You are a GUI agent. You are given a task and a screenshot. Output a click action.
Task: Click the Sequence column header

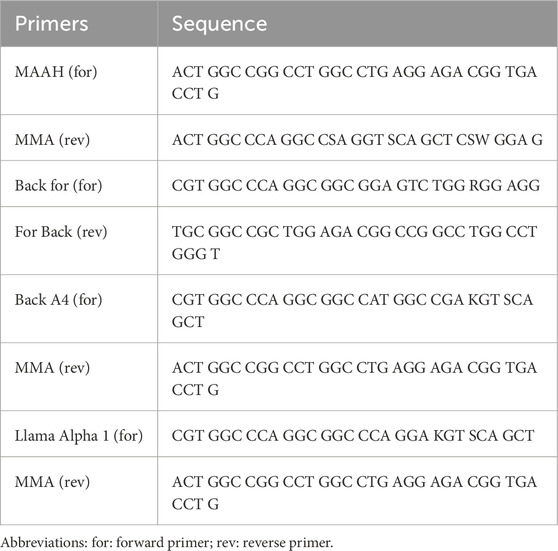[219, 24]
